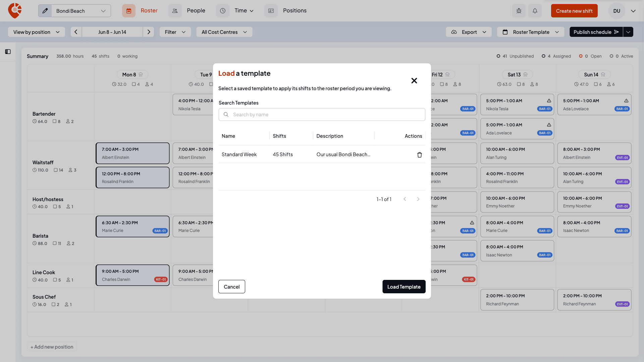Click the Mon 8 day header
The height and width of the screenshot is (362, 644).
132,74
